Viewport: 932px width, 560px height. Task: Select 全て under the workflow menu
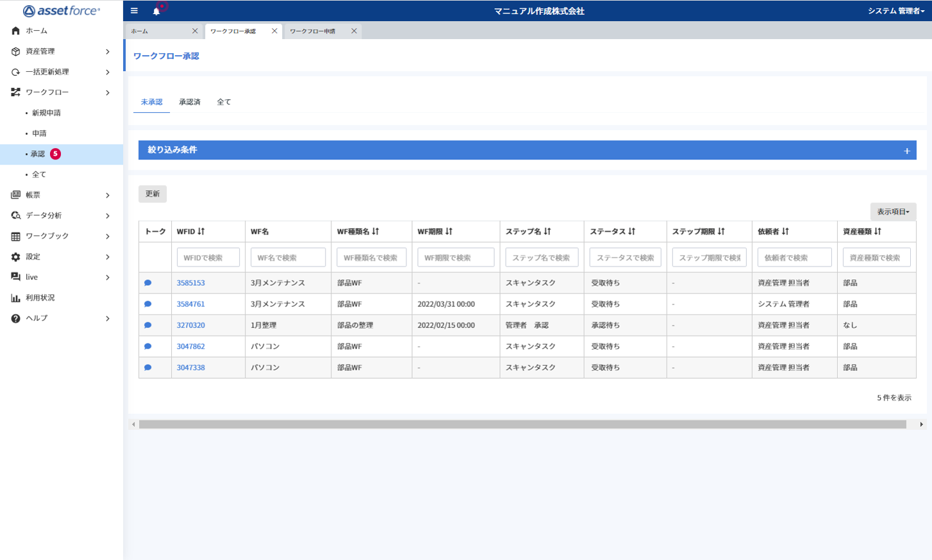[39, 174]
